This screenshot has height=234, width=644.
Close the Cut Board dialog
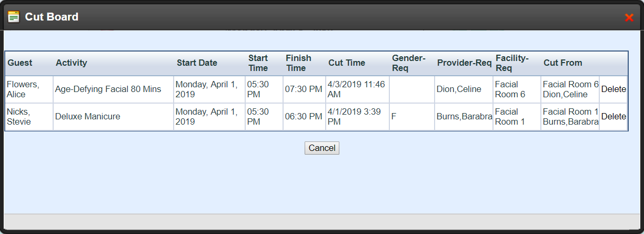pos(629,17)
